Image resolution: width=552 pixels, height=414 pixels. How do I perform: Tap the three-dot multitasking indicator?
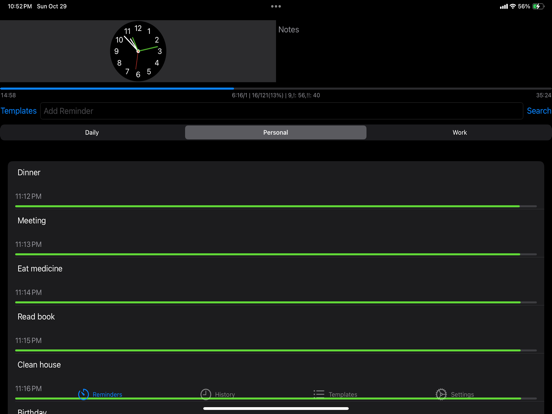(276, 6)
